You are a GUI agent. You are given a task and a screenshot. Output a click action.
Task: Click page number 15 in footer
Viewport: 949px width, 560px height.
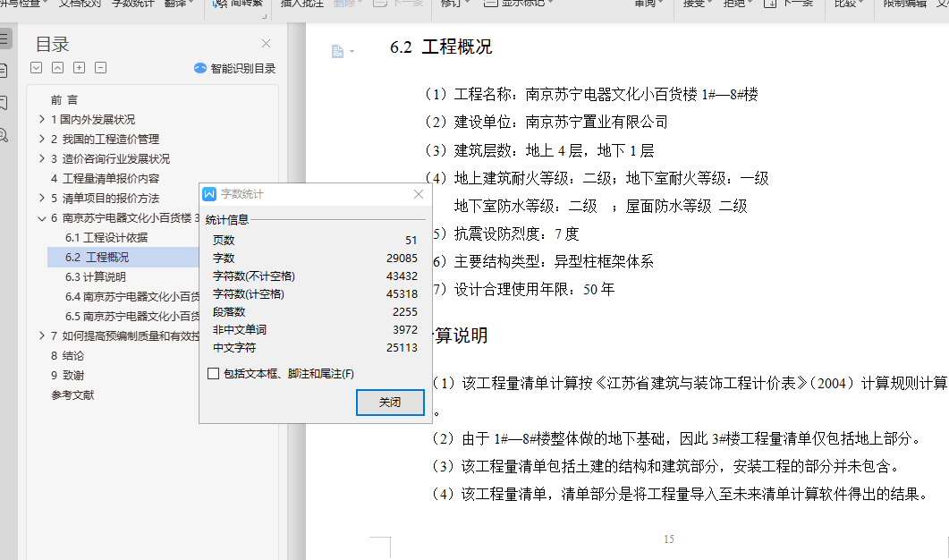(x=669, y=539)
